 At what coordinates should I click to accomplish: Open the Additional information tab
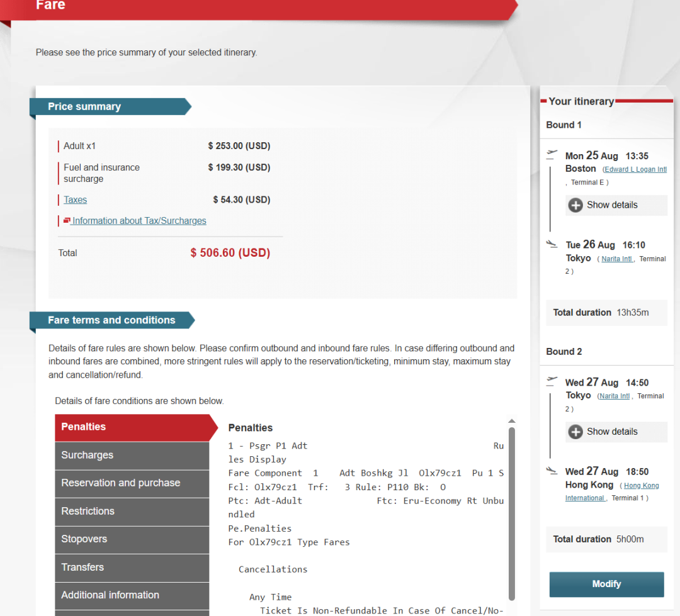tap(132, 595)
